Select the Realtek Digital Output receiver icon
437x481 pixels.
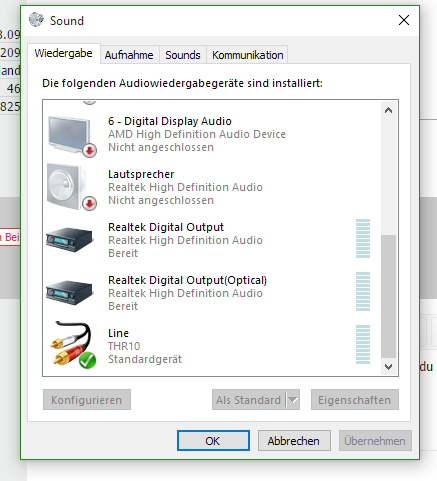[69, 240]
